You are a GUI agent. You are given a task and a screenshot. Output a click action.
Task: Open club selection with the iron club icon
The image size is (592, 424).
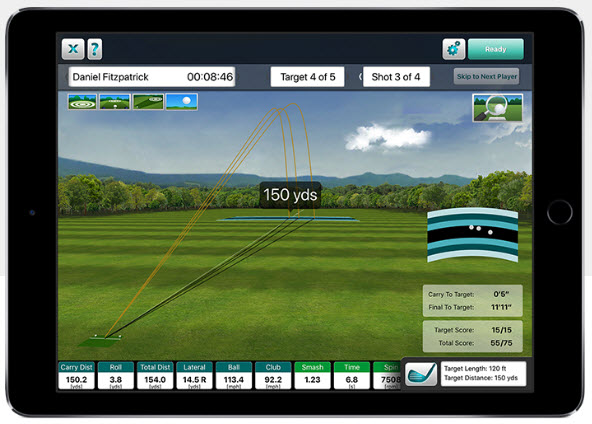pos(421,374)
